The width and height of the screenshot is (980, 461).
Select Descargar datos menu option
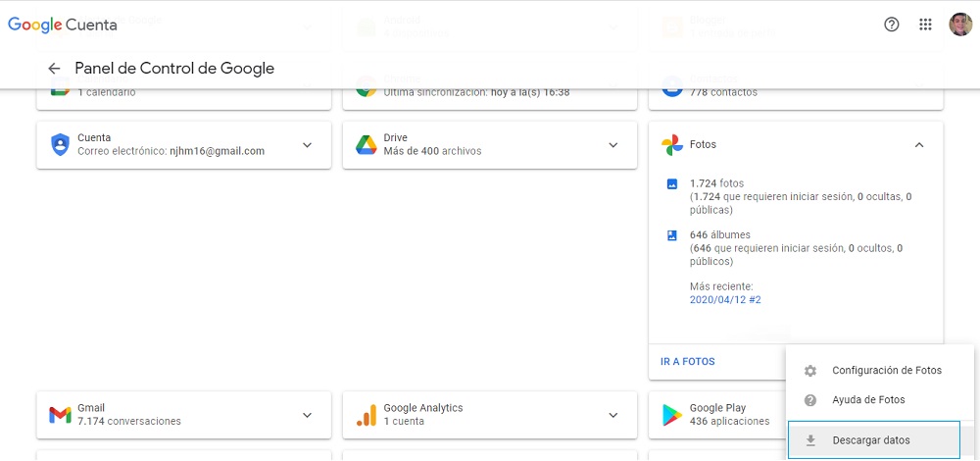[x=870, y=440]
